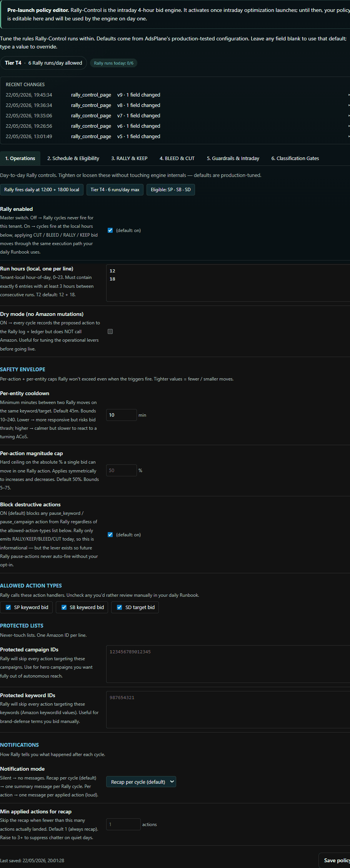Open the 3. RALLY & KEEP tab
The width and height of the screenshot is (350, 868).
pyautogui.click(x=129, y=159)
